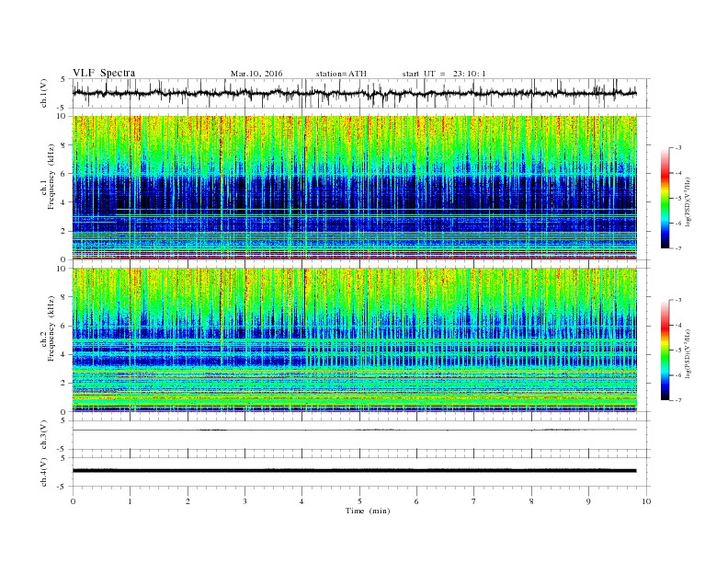Click the ch.2 spectrogram '8' kHz tick label
Image resolution: width=728 pixels, height=563 pixels.
point(63,297)
